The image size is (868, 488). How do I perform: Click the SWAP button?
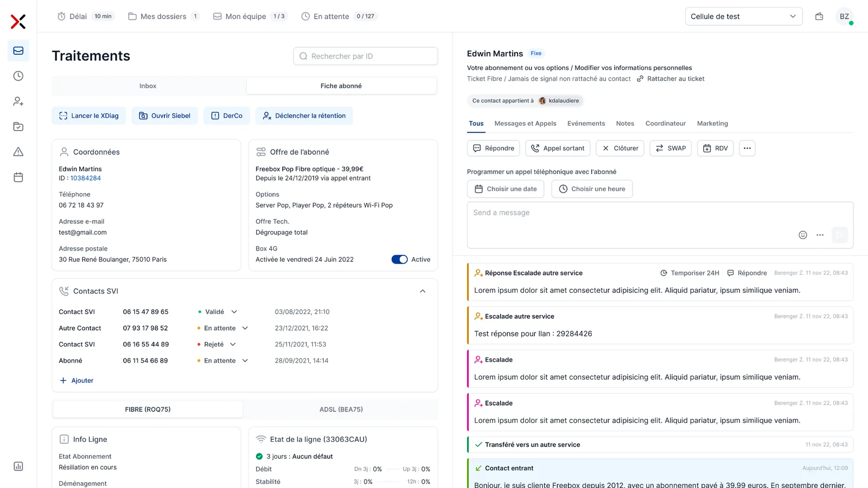[x=671, y=148]
